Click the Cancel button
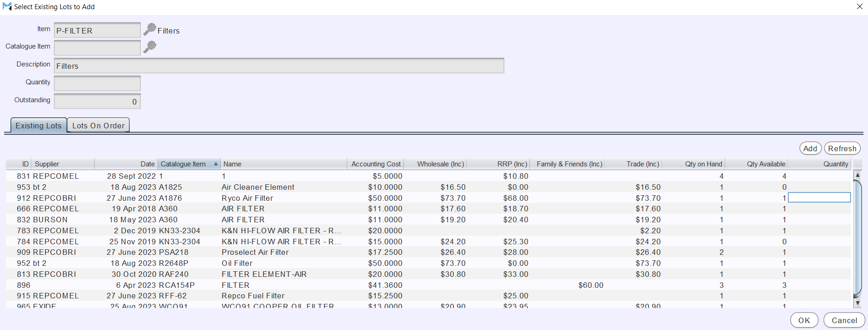 [x=844, y=320]
